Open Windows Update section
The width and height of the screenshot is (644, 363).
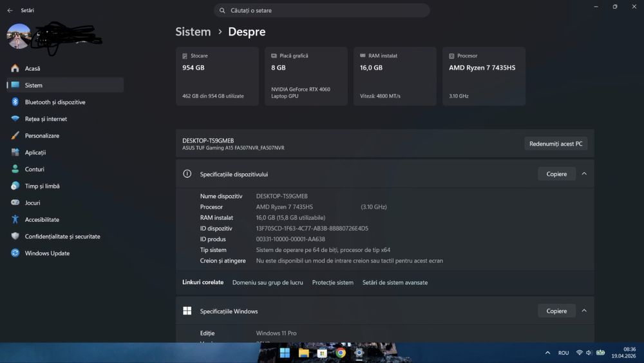tap(65, 253)
